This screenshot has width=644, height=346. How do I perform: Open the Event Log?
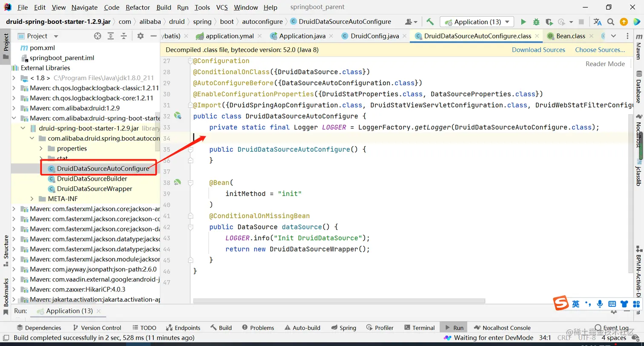612,328
